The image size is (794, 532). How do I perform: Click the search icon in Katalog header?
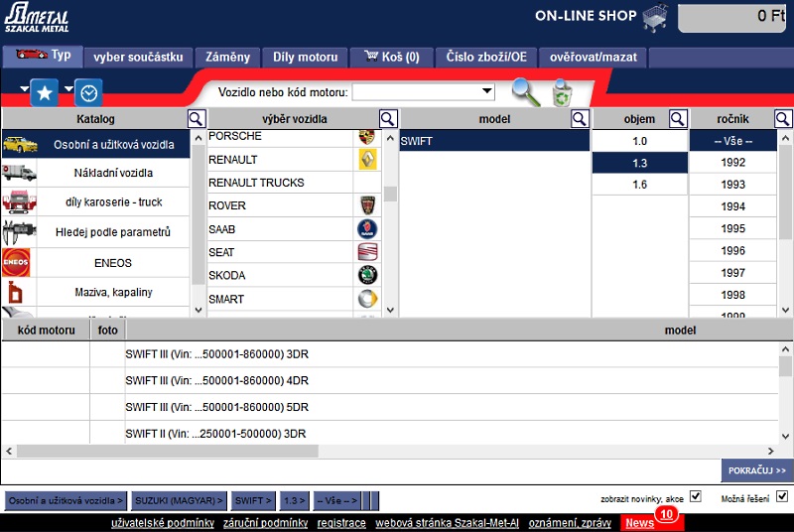196,119
